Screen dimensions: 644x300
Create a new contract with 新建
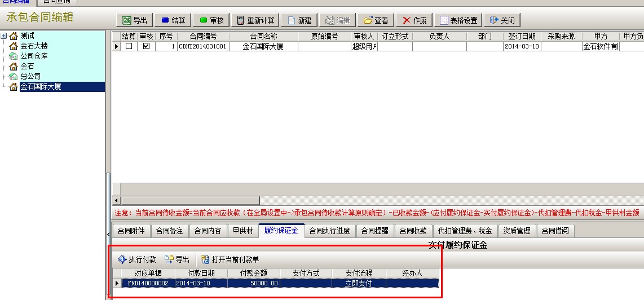click(299, 20)
